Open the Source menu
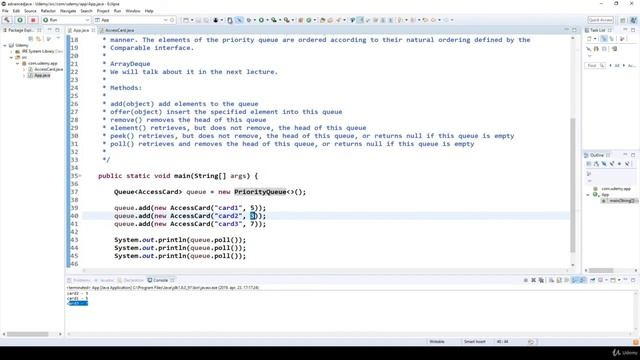Viewport: 640px width, 360px height. click(x=30, y=11)
